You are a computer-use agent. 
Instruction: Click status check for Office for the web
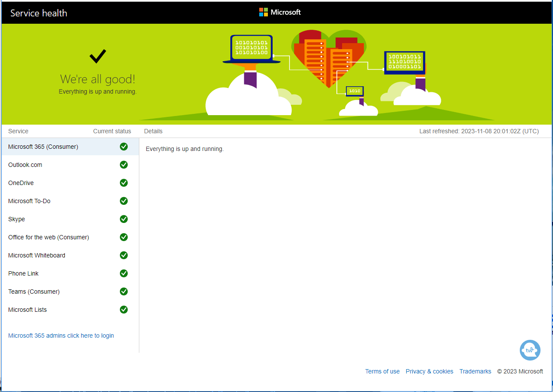point(124,237)
